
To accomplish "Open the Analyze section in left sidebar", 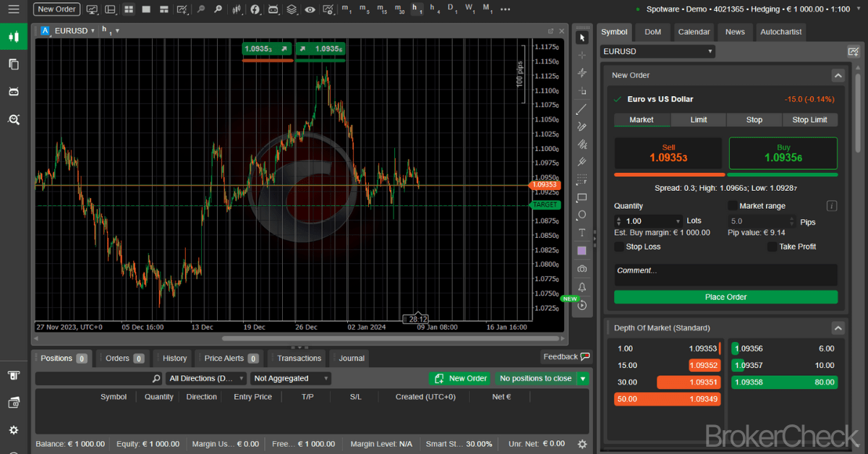I will pos(13,119).
